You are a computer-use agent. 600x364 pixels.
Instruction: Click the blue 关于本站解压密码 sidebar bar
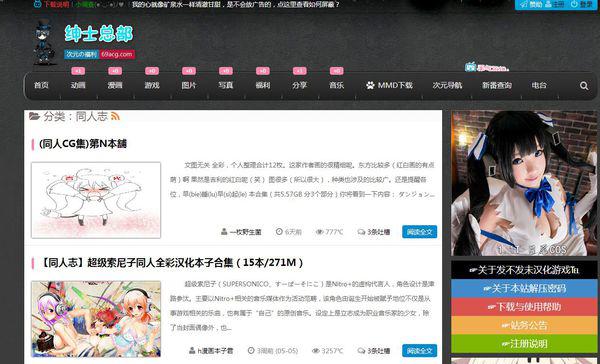[x=524, y=289]
